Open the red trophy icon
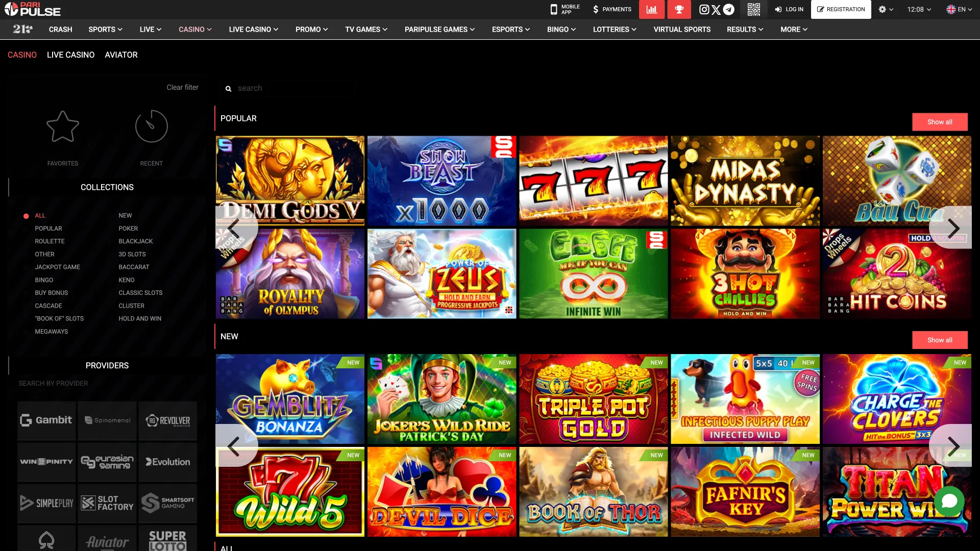 coord(679,9)
